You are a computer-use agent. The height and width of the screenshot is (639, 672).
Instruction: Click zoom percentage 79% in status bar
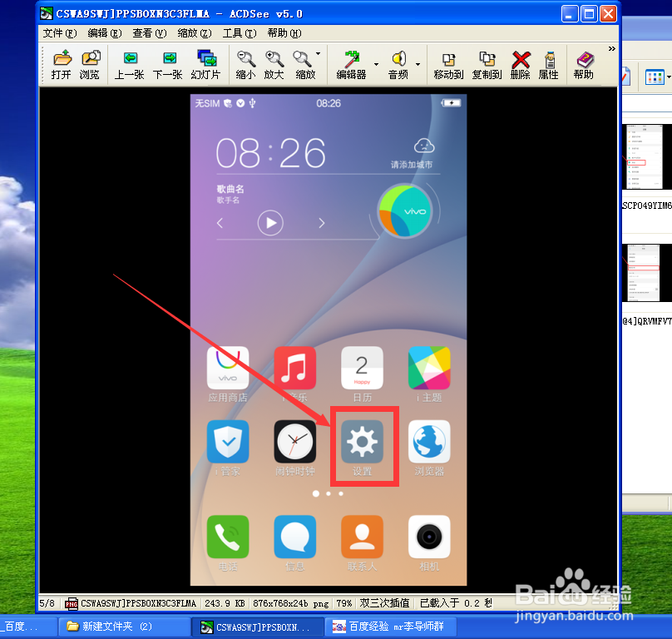[x=344, y=603]
